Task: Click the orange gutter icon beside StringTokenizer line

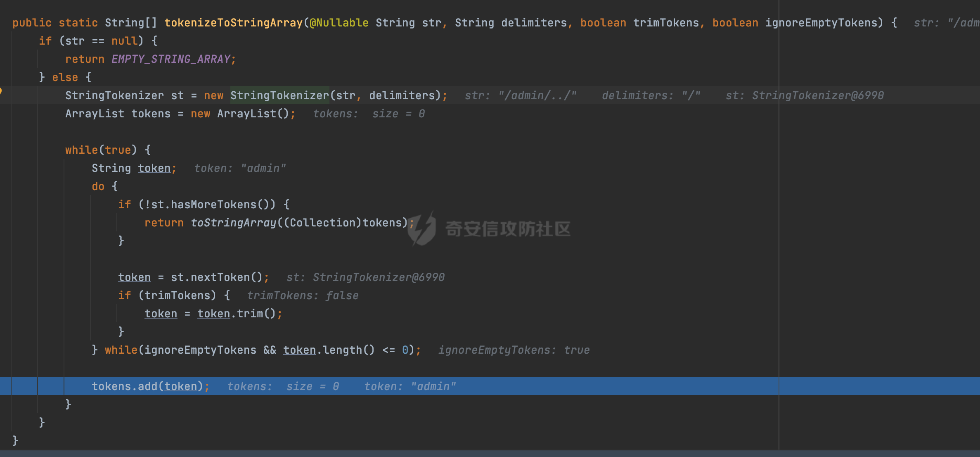Action: 1,91
